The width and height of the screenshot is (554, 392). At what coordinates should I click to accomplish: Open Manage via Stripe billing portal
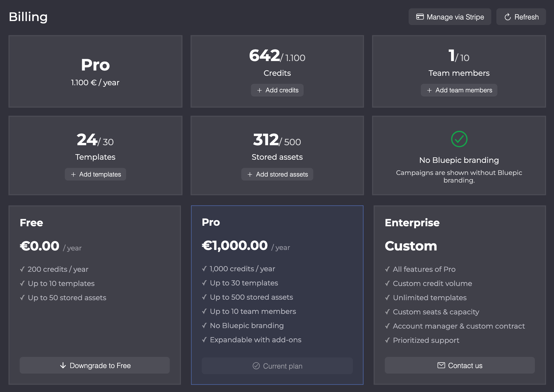(x=450, y=17)
